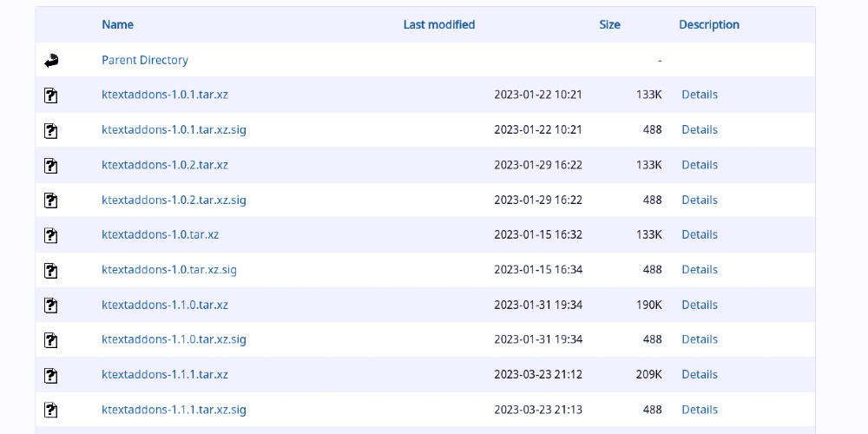Click the file icon beside ktextaddons-1.0.tar.xz
The width and height of the screenshot is (868, 434).
pos(51,235)
